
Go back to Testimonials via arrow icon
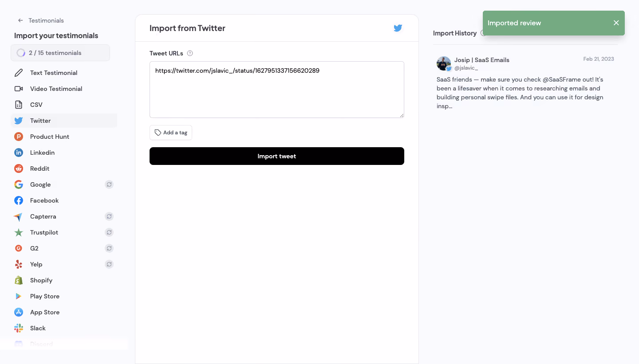pyautogui.click(x=20, y=20)
